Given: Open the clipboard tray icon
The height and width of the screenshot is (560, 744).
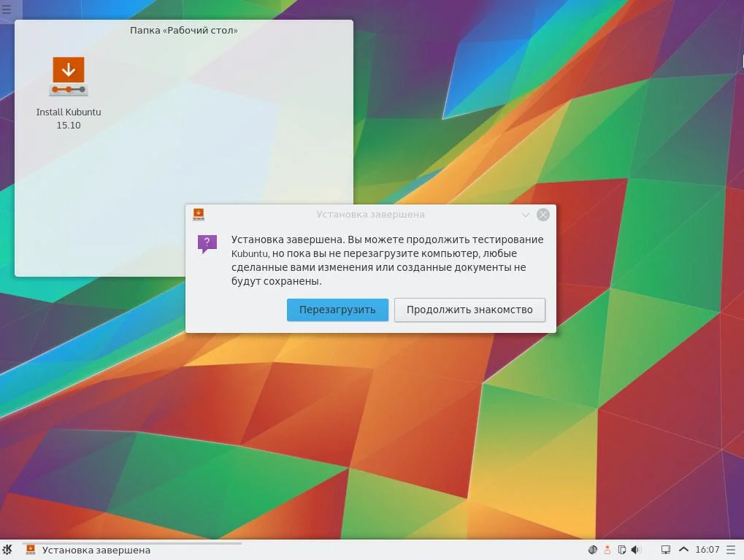Looking at the screenshot, I should tap(621, 550).
